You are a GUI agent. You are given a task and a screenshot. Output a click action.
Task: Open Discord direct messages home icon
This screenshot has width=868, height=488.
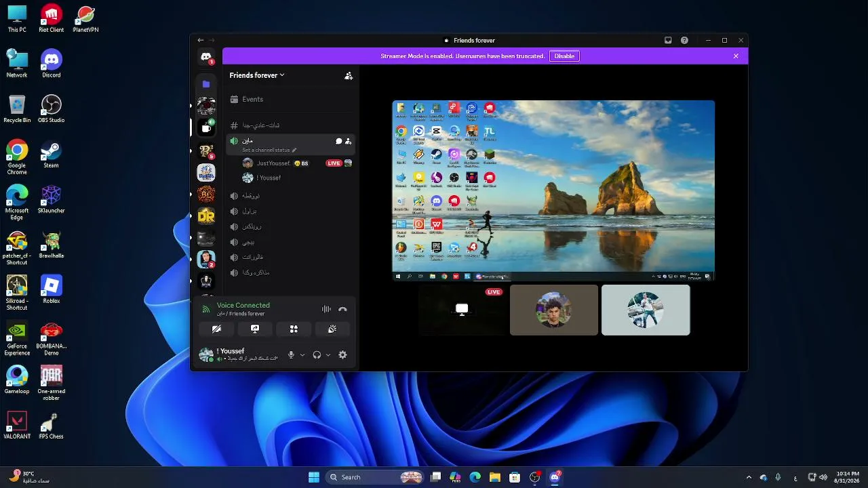[x=206, y=58]
